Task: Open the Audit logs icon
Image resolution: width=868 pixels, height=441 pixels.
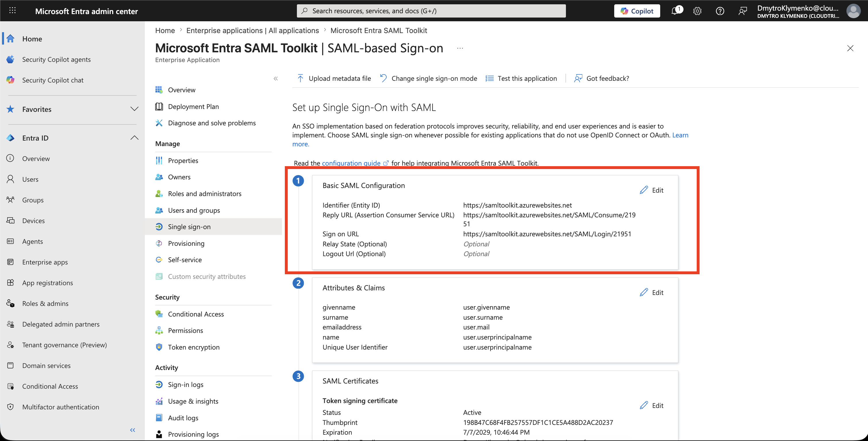Action: pyautogui.click(x=159, y=418)
